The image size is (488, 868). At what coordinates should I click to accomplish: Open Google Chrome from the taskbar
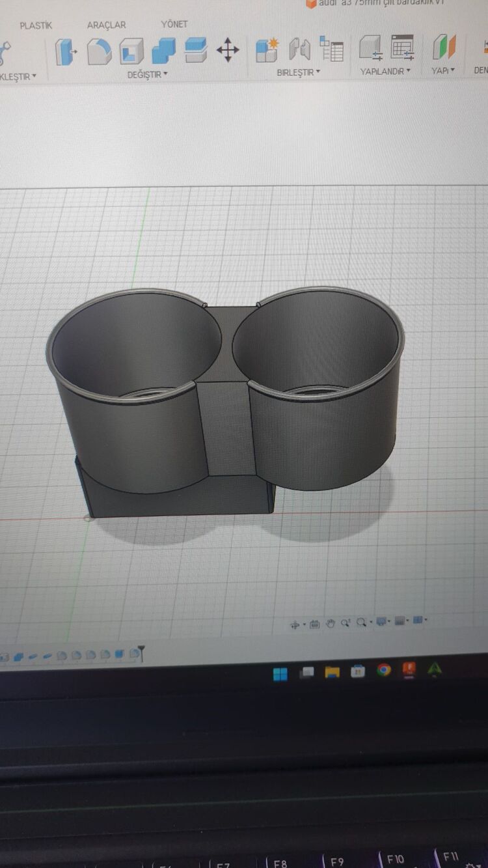click(384, 669)
